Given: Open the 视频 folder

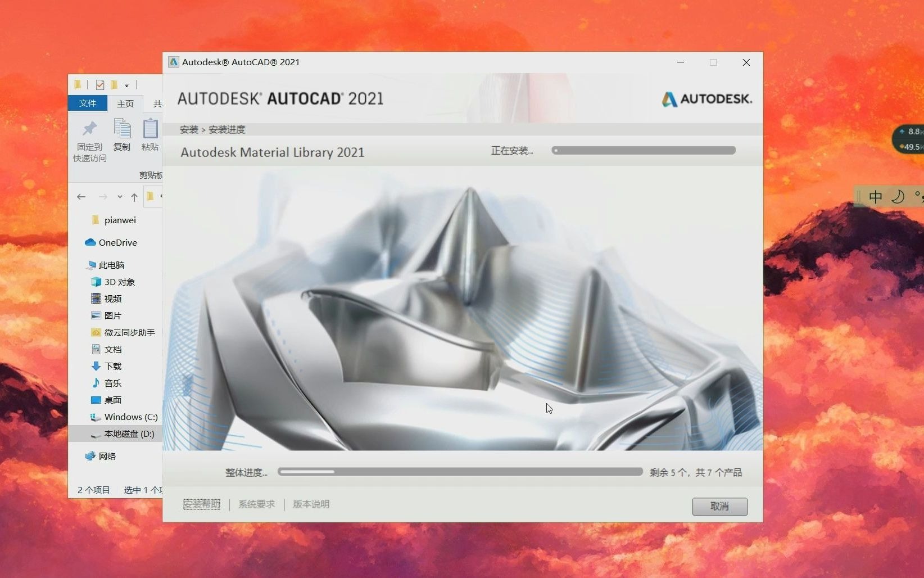Looking at the screenshot, I should [x=106, y=299].
